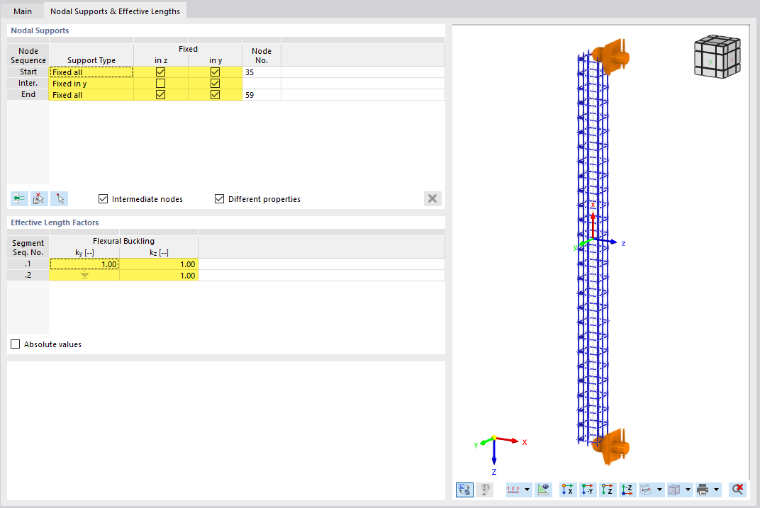Viewport: 760px width, 508px height.
Task: Click segment sequence '.1' row header
Action: click(28, 264)
